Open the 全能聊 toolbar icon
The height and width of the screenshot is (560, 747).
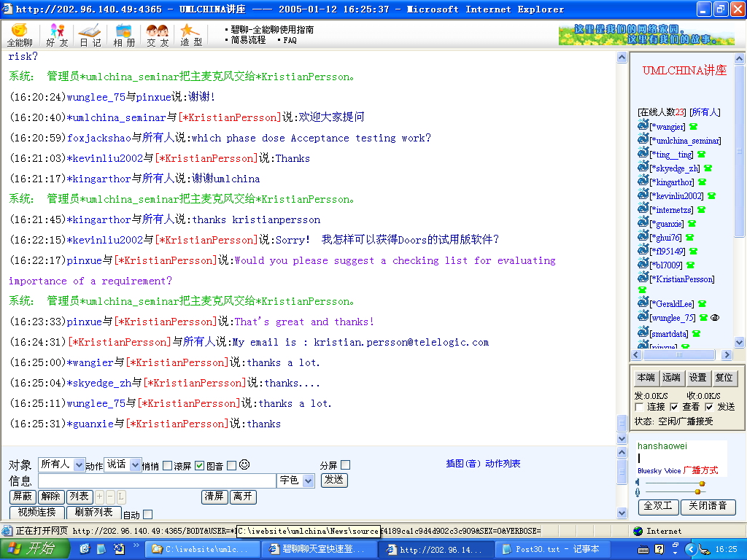20,36
